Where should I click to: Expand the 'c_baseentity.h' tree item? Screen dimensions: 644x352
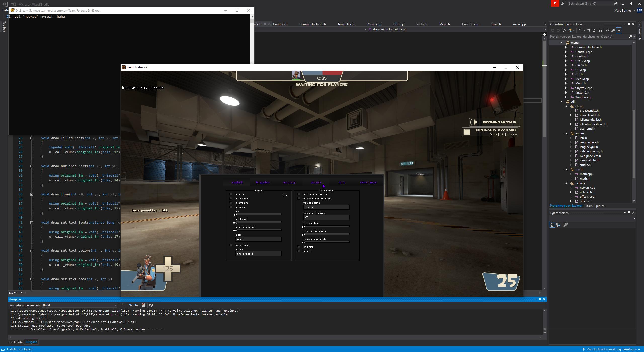tap(571, 110)
